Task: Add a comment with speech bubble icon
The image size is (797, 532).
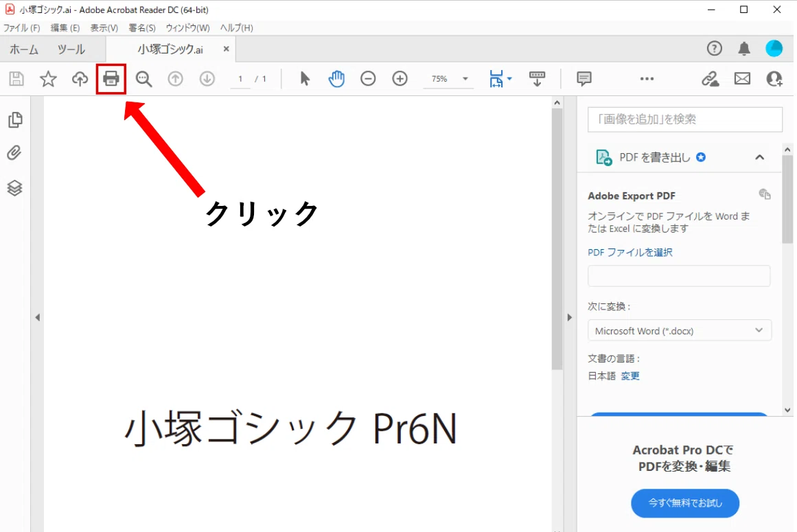Action: pyautogui.click(x=584, y=79)
